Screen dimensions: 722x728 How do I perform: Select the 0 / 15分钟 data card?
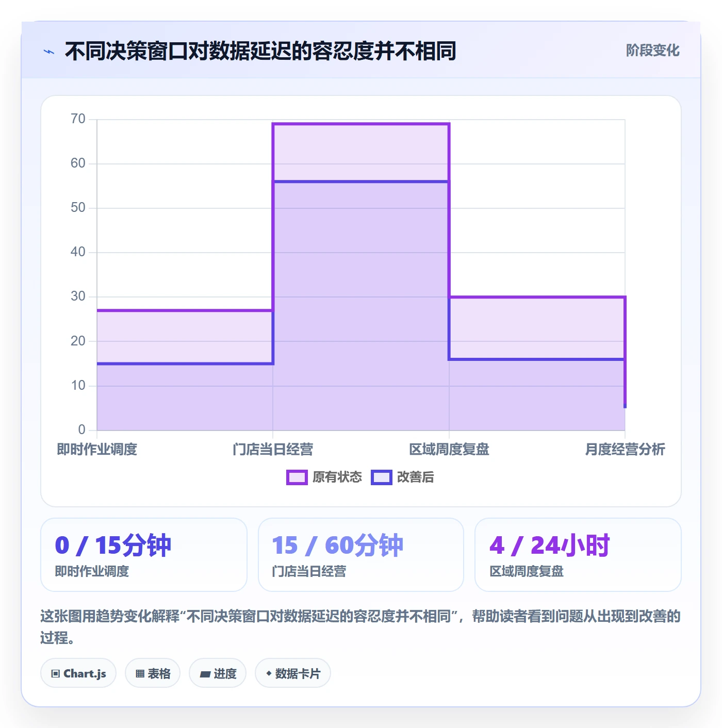pyautogui.click(x=144, y=555)
